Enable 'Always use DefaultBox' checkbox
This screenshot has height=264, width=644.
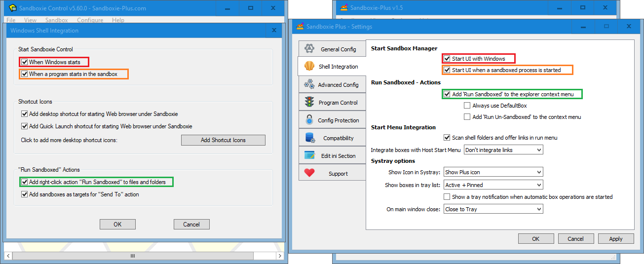coord(467,106)
